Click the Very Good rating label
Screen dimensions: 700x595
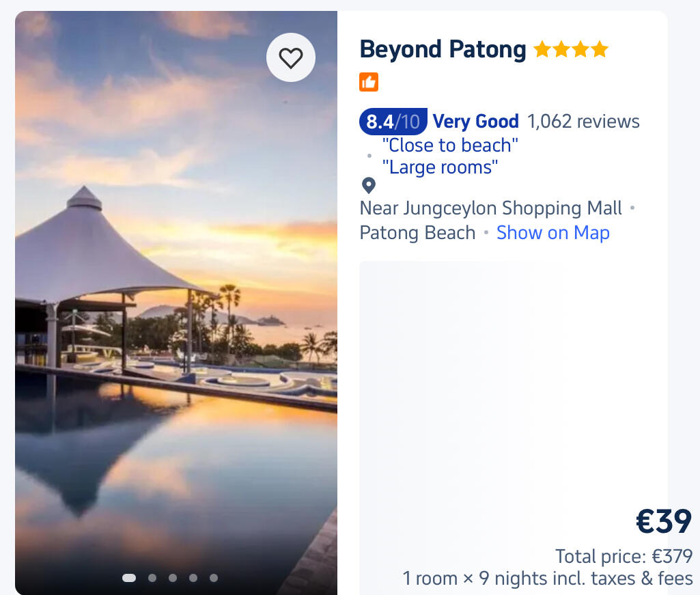click(476, 122)
